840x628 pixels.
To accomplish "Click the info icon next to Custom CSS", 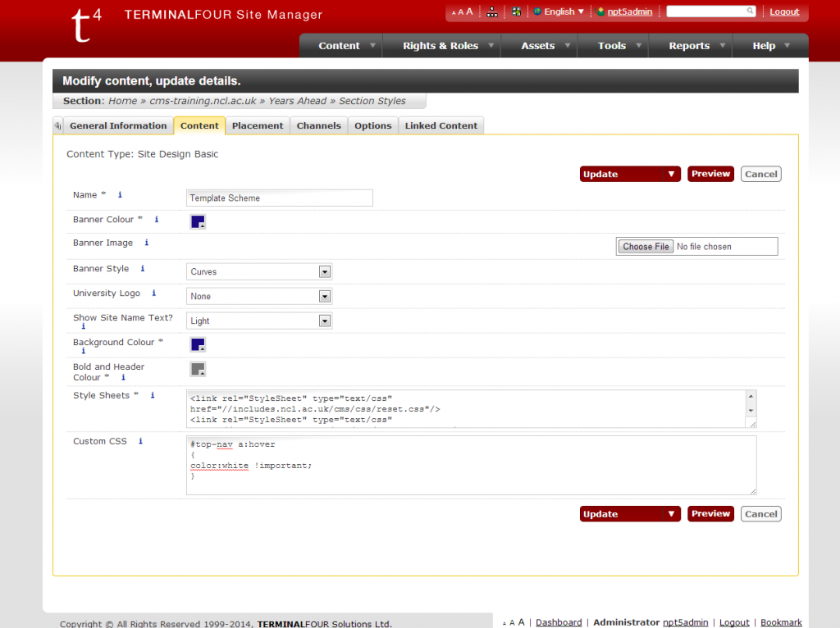I will point(140,441).
